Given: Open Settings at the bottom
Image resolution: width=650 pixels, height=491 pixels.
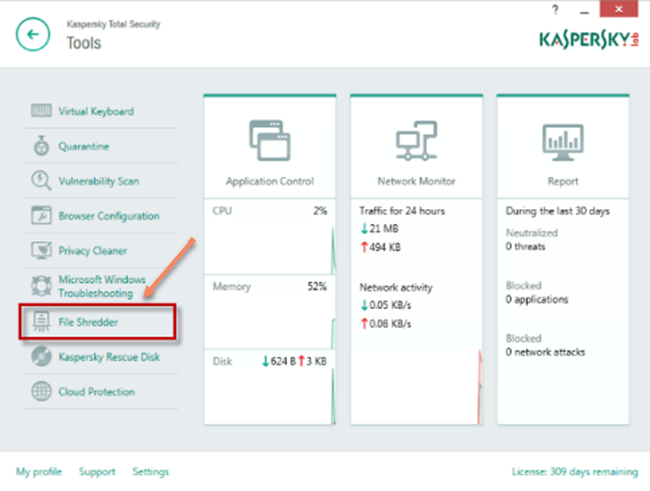Looking at the screenshot, I should click(x=151, y=472).
